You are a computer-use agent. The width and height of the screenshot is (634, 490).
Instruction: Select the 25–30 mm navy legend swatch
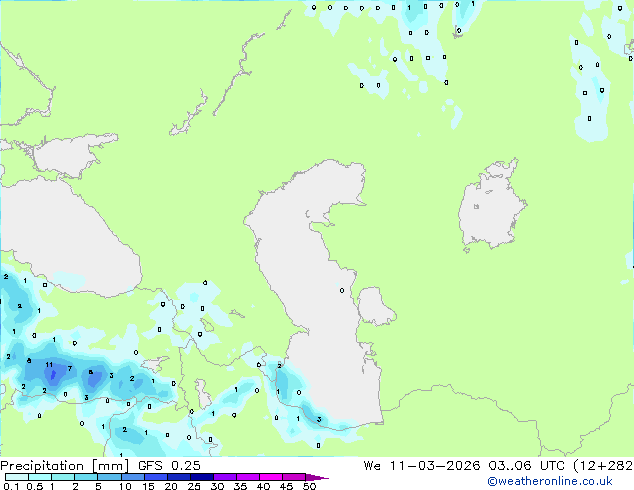click(x=201, y=477)
